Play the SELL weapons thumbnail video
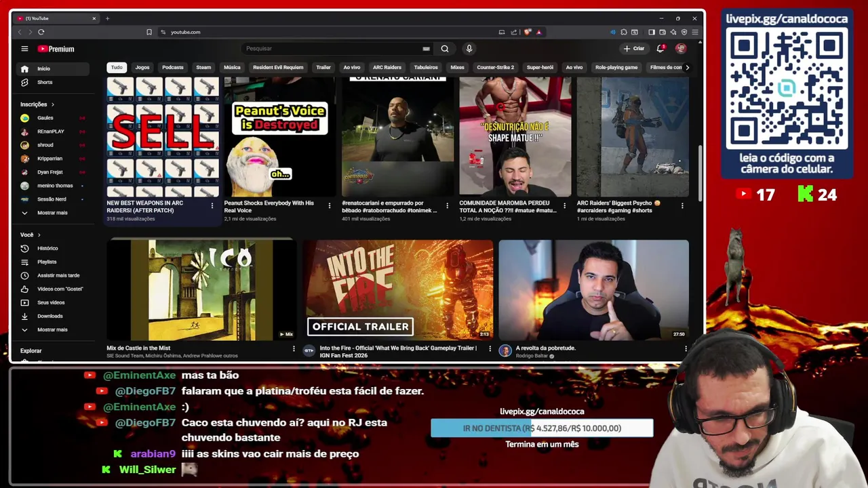 163,136
